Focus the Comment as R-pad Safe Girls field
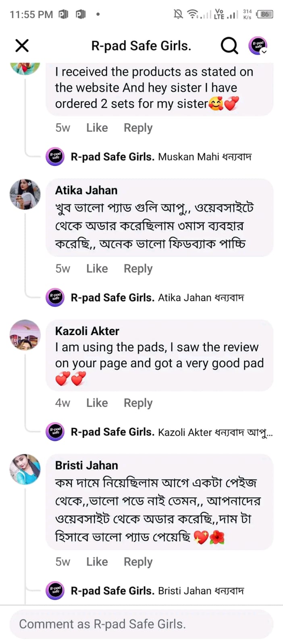Image resolution: width=283 pixels, height=644 pixels. (141, 624)
